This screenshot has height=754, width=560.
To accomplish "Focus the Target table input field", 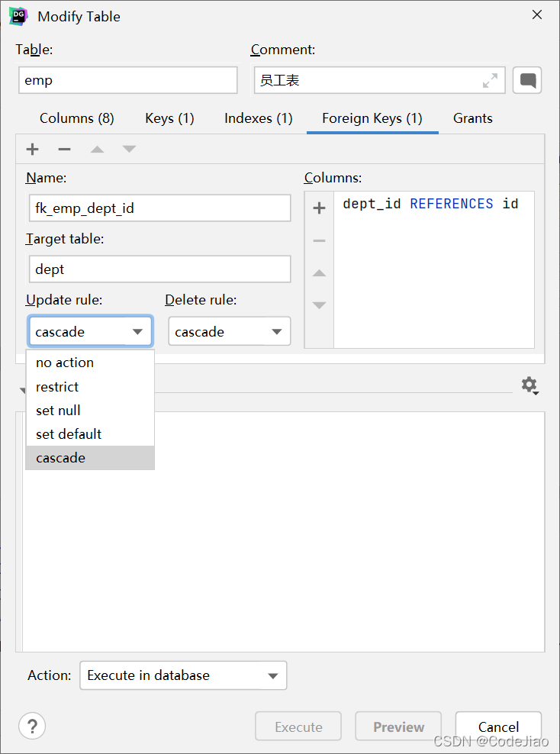I will [160, 269].
